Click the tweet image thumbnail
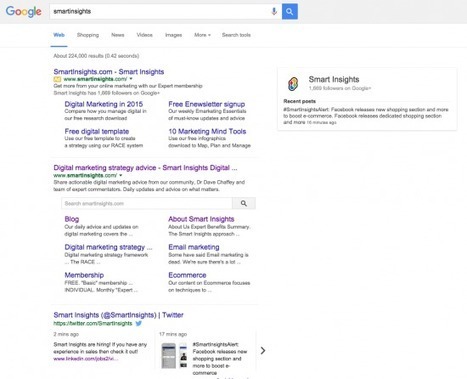Image resolution: width=467 pixels, height=379 pixels. [174, 356]
